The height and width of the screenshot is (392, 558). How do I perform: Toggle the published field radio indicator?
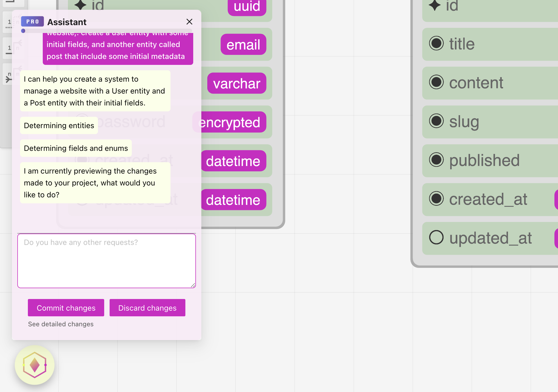(x=436, y=160)
